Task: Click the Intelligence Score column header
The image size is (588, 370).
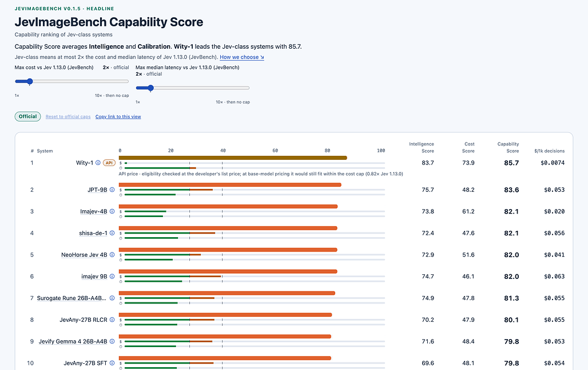Action: point(421,147)
